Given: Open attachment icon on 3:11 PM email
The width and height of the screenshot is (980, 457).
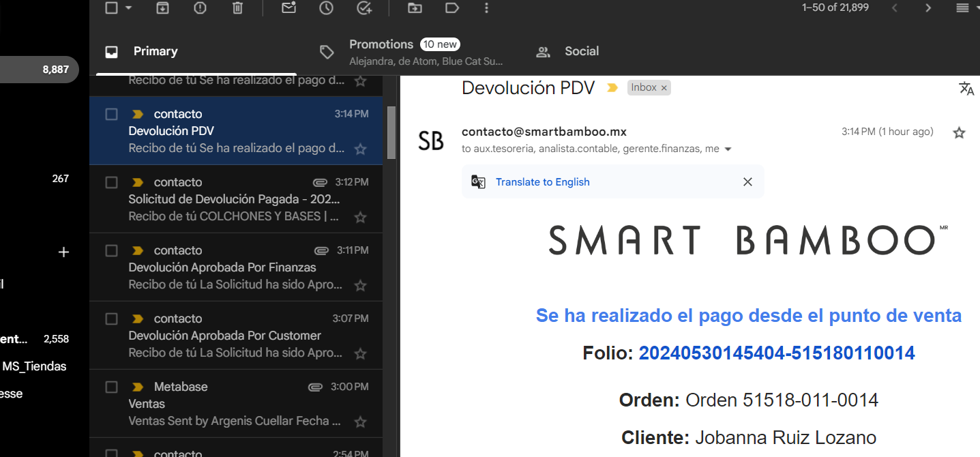Looking at the screenshot, I should pos(321,250).
